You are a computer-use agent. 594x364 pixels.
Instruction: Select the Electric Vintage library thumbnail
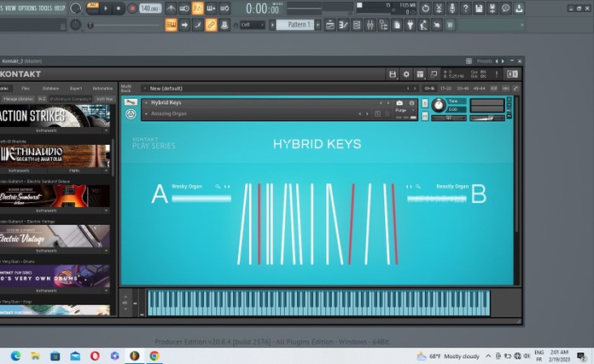click(55, 236)
